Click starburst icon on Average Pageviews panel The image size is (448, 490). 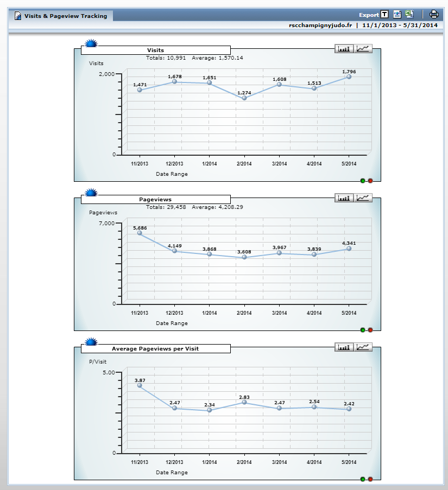click(91, 341)
